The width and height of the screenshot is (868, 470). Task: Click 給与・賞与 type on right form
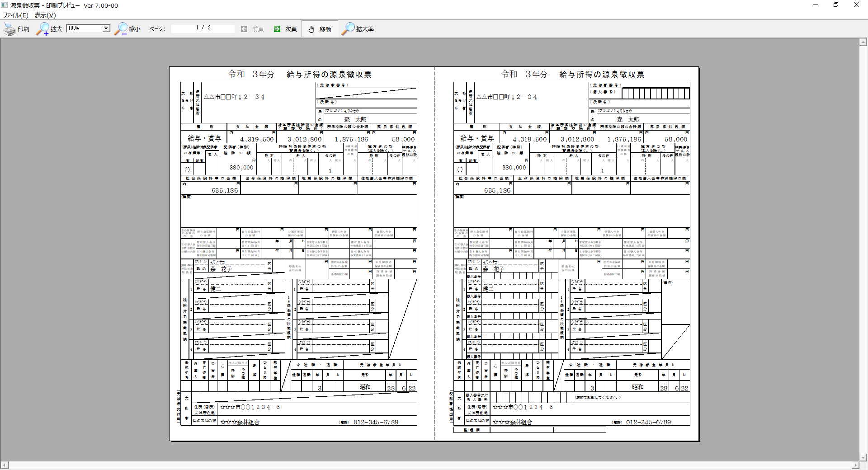click(477, 138)
